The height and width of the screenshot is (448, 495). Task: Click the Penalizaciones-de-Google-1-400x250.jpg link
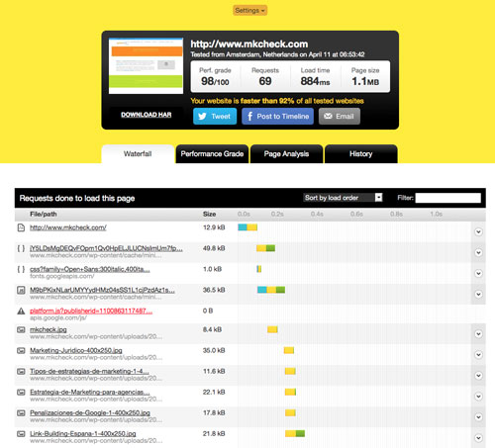pos(90,412)
